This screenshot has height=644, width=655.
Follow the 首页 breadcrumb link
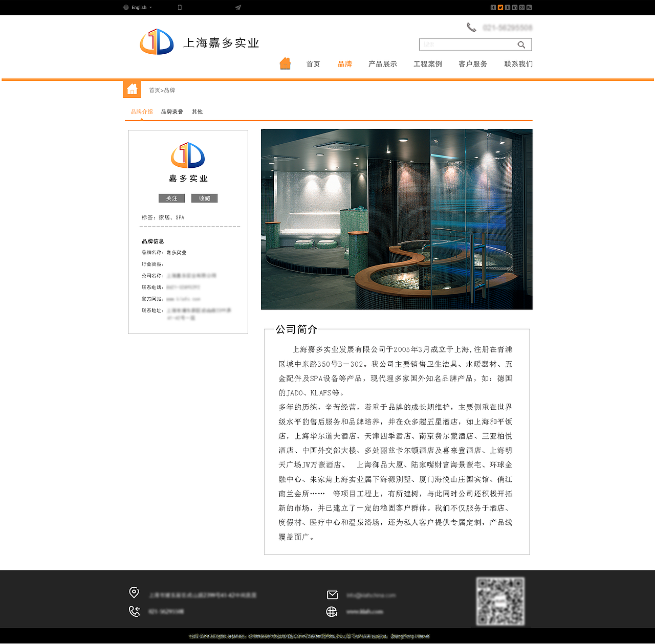coord(154,90)
